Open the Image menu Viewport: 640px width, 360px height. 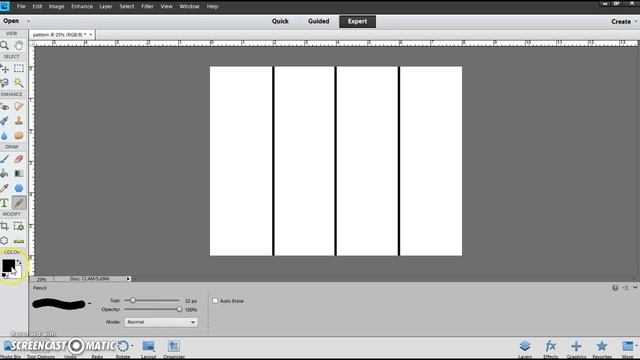56,7
